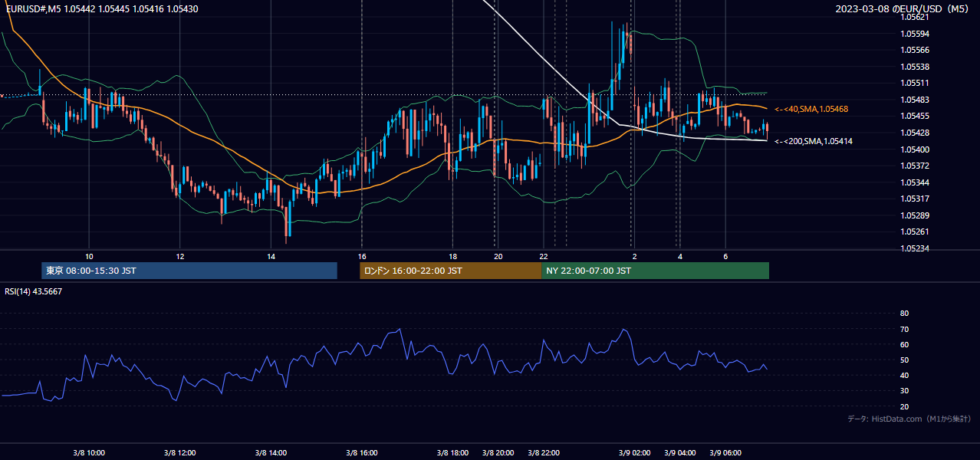This screenshot has height=460, width=980.
Task: Select the 東京 08:00-15:30 JST session bar
Action: 189,271
